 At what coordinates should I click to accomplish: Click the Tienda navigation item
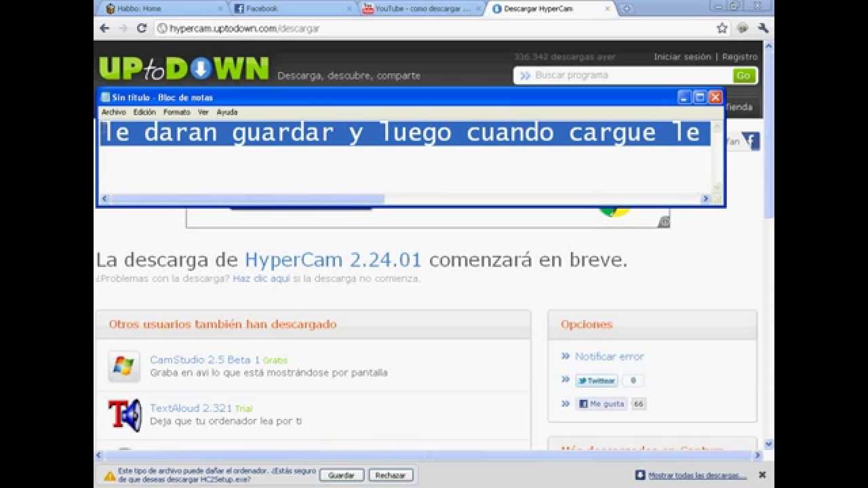[x=738, y=107]
